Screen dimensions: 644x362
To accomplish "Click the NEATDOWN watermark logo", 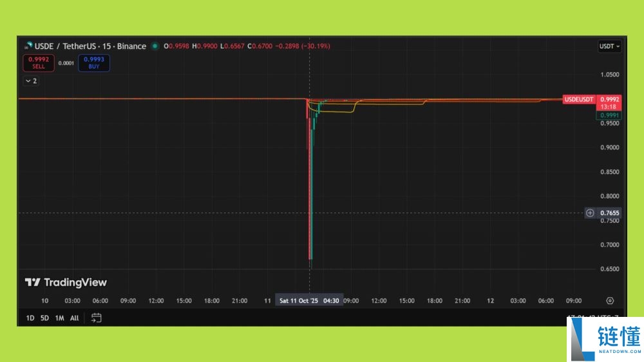I will click(604, 339).
